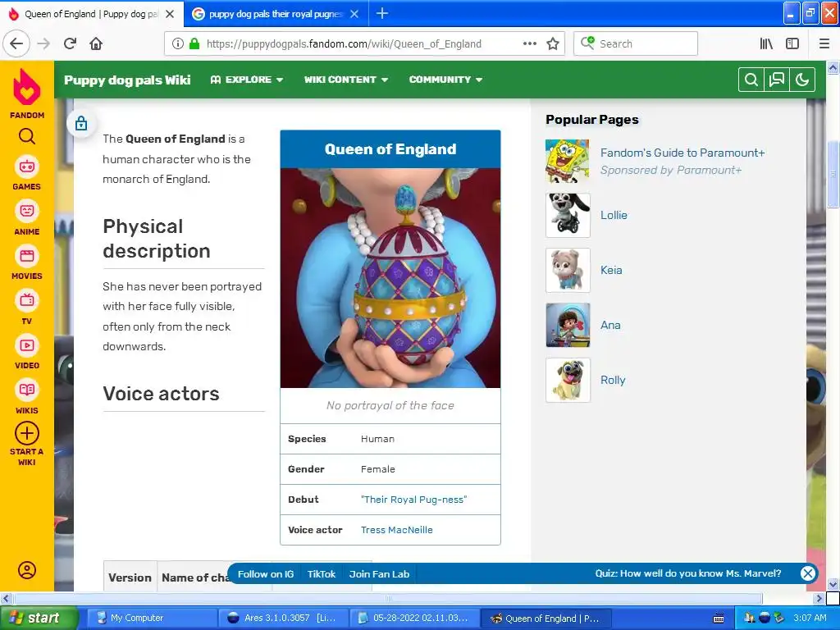The width and height of the screenshot is (840, 630).
Task: Open the TV section icon
Action: [x=27, y=300]
